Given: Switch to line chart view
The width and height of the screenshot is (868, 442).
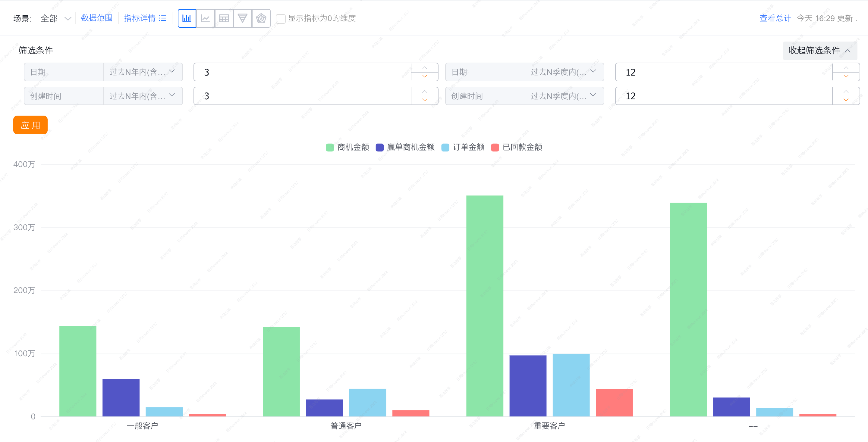Looking at the screenshot, I should pos(205,18).
